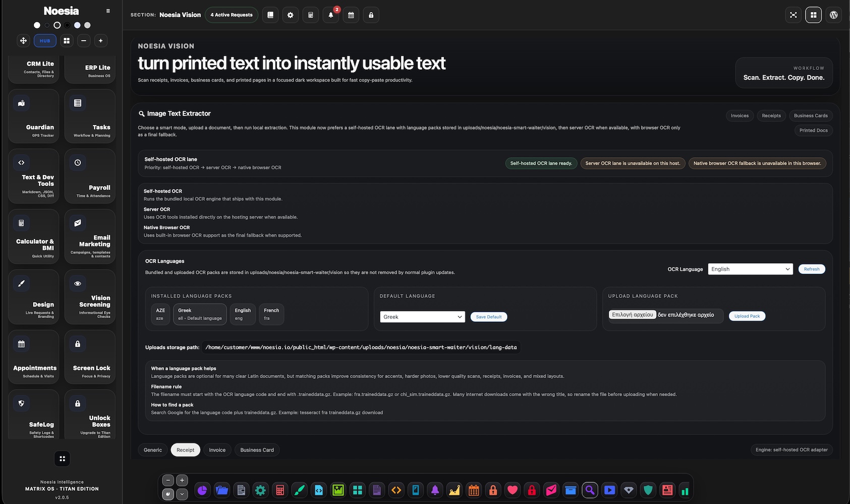850x504 pixels.
Task: Switch sidebar to grid view
Action: [x=67, y=41]
